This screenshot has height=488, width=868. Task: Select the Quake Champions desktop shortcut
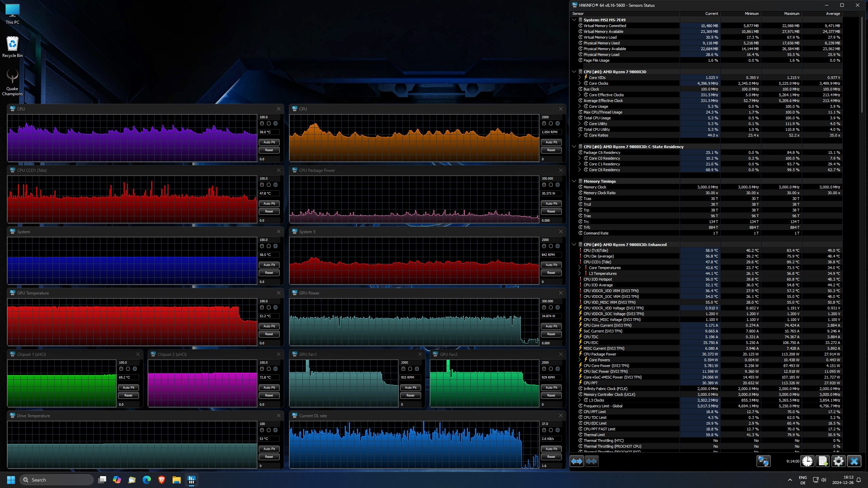[13, 83]
